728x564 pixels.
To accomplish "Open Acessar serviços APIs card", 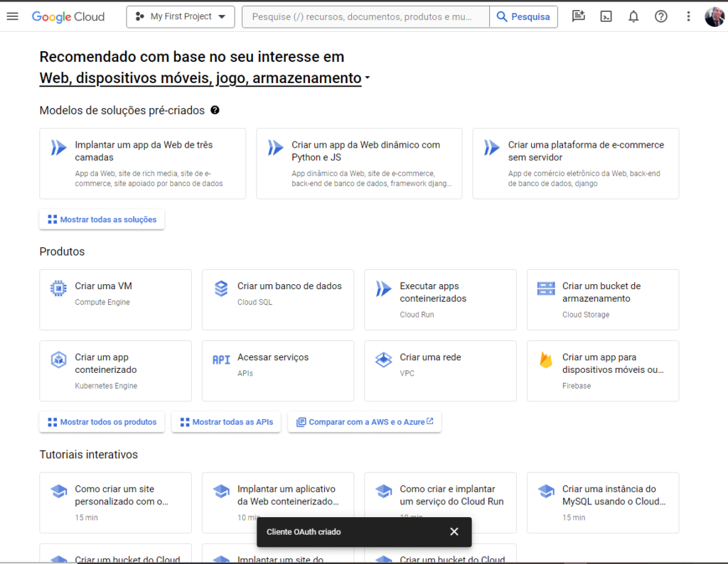I will (278, 371).
